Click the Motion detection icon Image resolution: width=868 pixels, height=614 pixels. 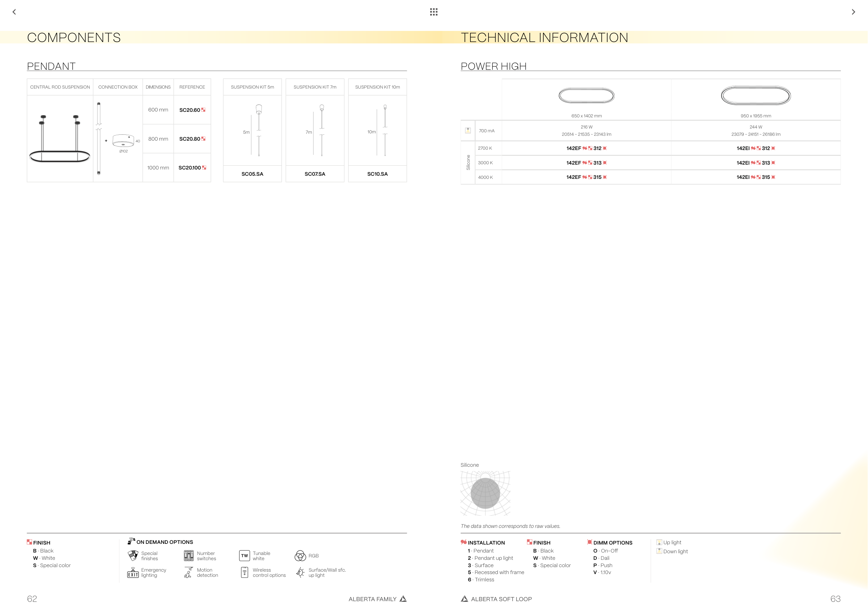click(188, 572)
